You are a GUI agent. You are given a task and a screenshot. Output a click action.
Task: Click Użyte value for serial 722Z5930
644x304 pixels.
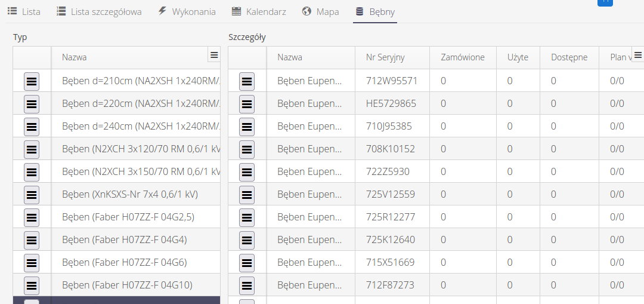510,171
